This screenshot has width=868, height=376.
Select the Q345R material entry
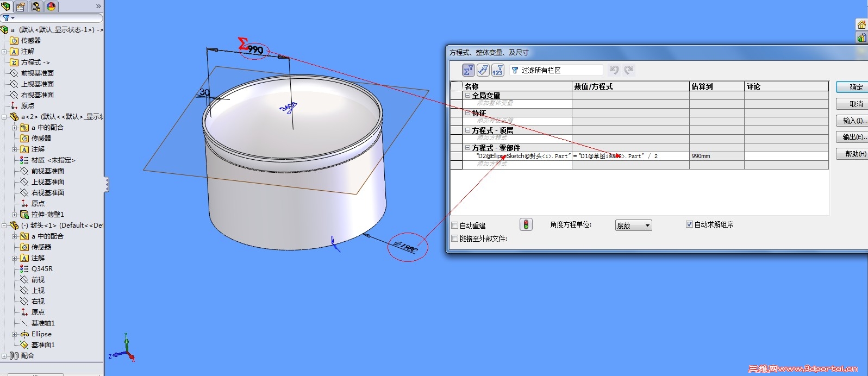42,269
